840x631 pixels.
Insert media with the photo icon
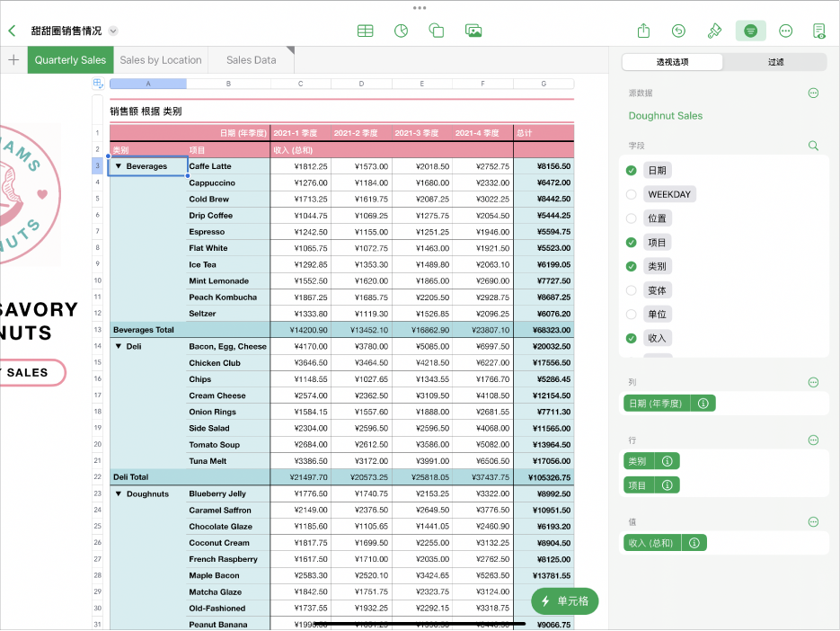473,31
